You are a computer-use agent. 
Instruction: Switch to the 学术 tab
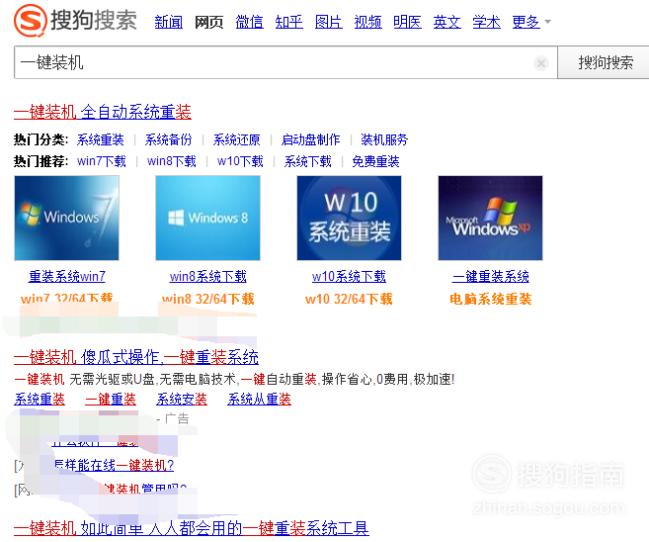point(487,22)
